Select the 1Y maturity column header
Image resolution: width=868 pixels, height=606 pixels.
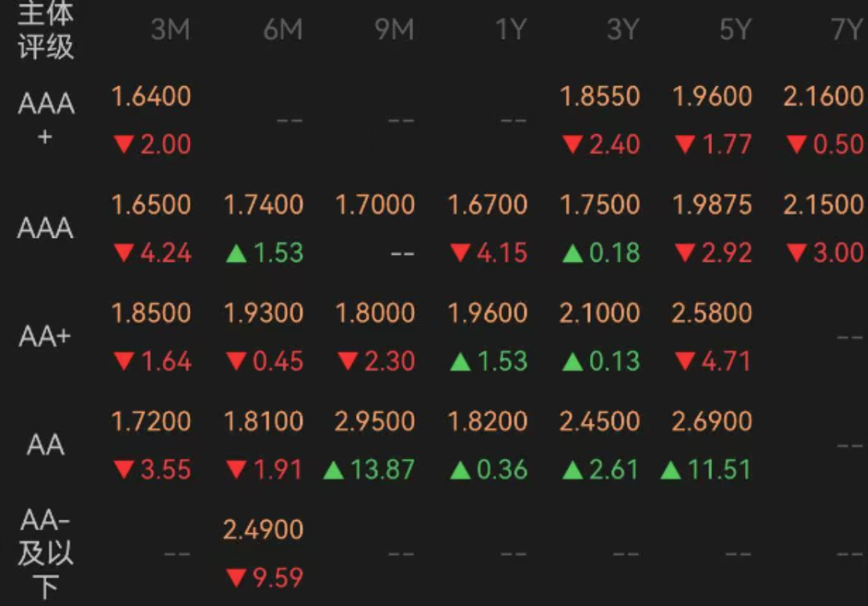(510, 29)
